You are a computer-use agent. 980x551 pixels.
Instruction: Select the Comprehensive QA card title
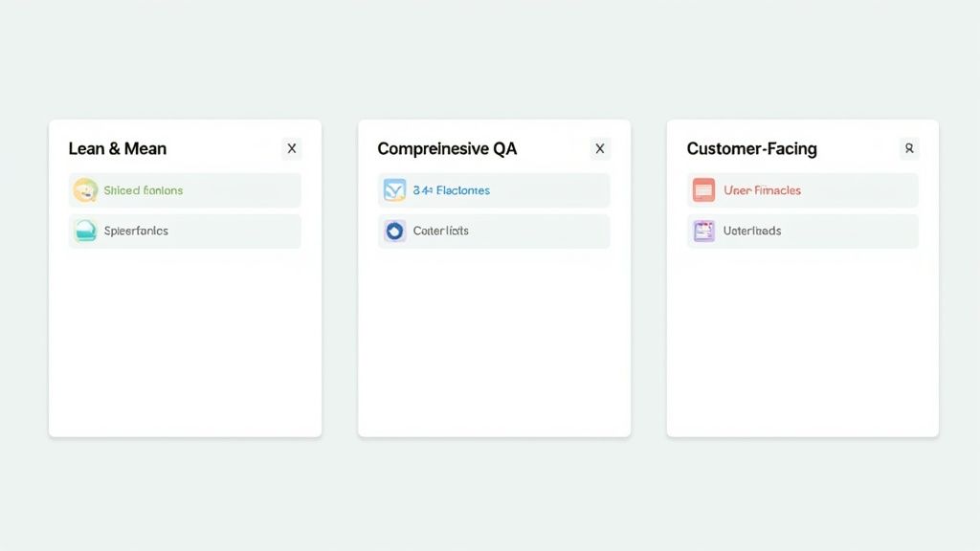click(446, 148)
